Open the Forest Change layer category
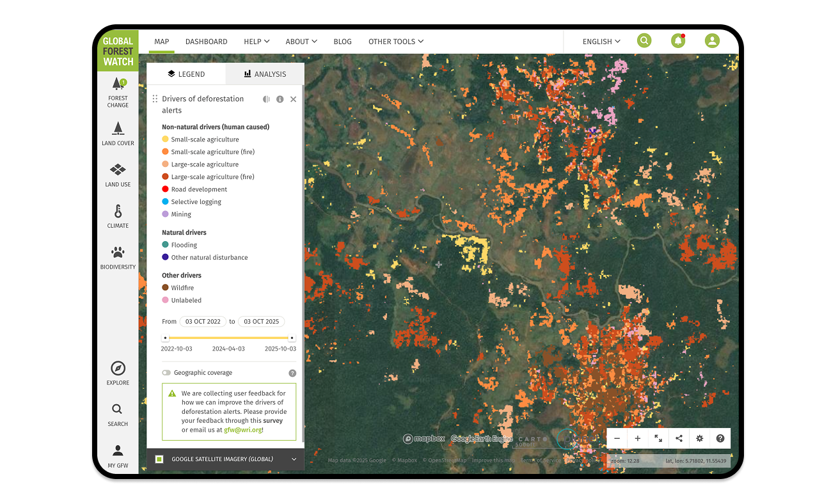Screen dimensions: 838x504 coord(118,91)
